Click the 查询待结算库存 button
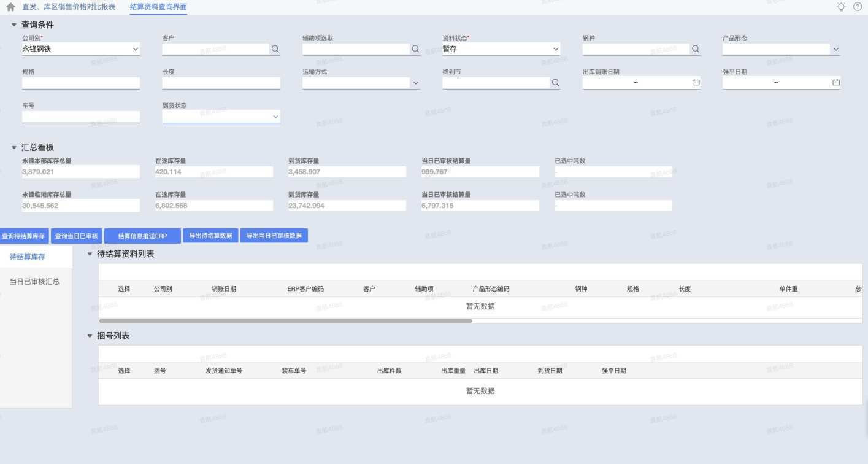868x464 pixels. (x=24, y=236)
